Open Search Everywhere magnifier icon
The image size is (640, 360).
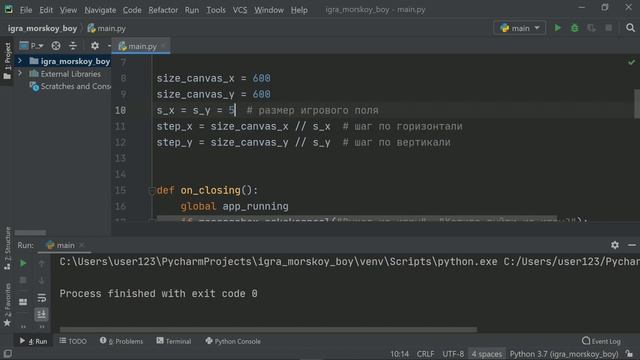pos(630,28)
